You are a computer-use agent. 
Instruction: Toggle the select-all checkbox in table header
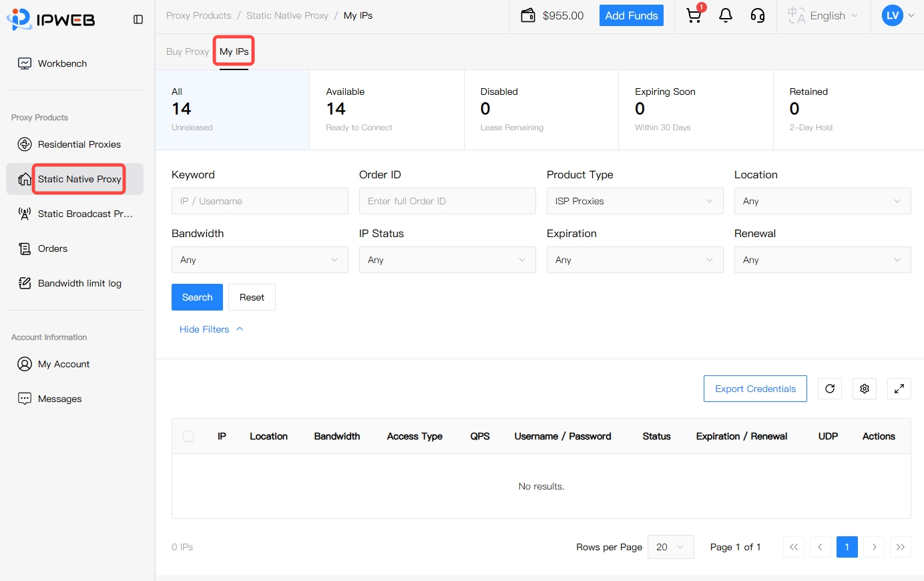(188, 436)
